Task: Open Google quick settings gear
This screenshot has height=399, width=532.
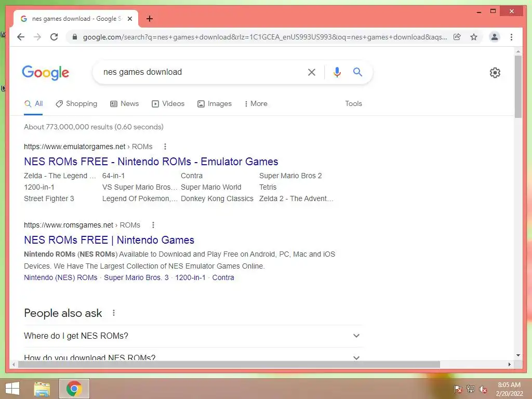Action: coord(495,72)
